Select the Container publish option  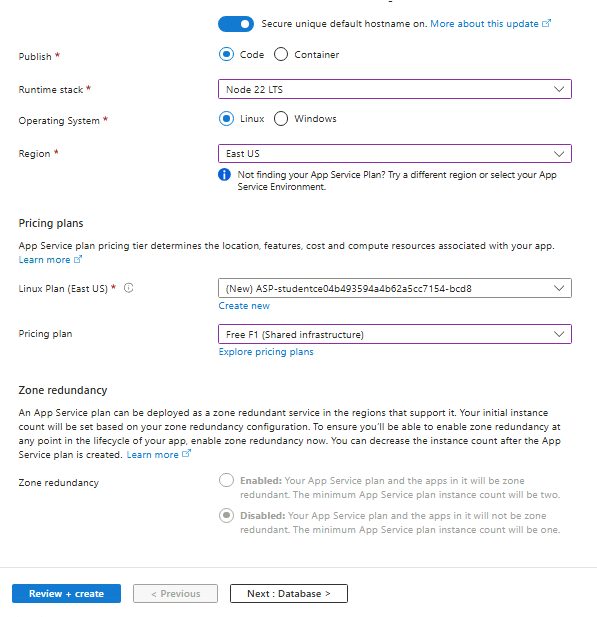(x=281, y=54)
